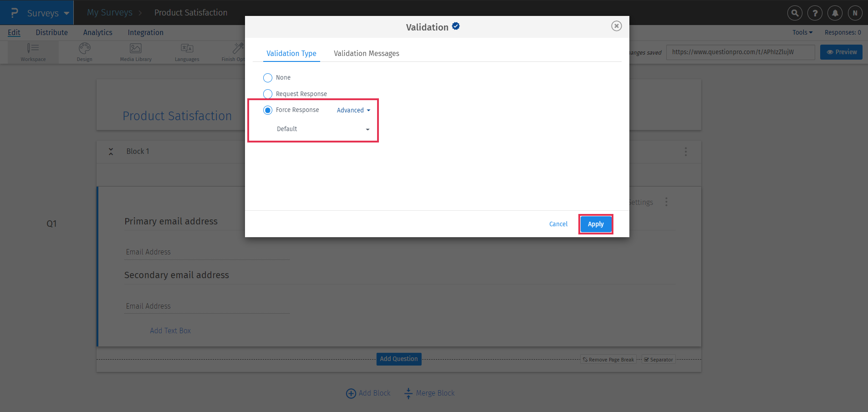
Task: Open the Design tool
Action: [x=84, y=52]
